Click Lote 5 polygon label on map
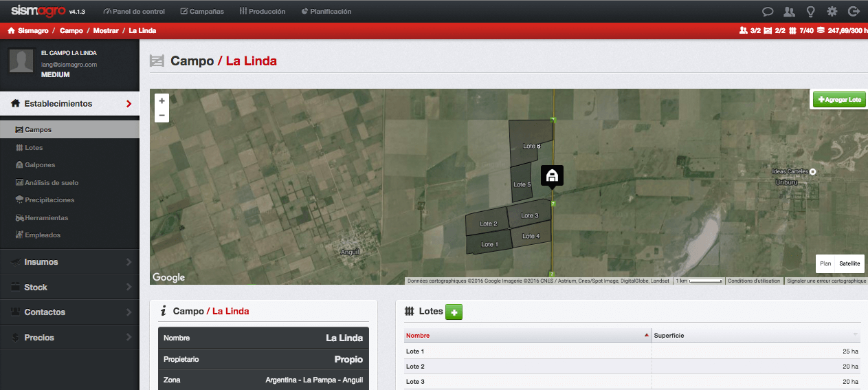Screen dimensions: 868x390 click(522, 184)
